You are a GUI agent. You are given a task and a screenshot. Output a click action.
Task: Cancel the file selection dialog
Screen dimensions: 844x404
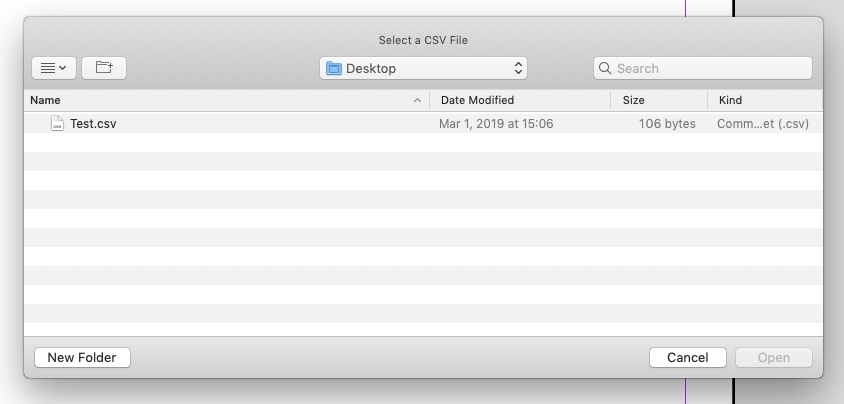688,358
